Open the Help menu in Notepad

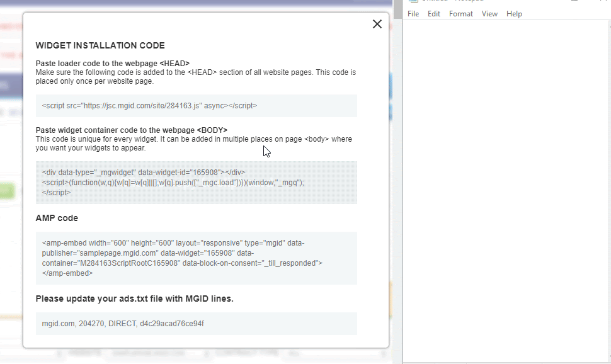[514, 14]
